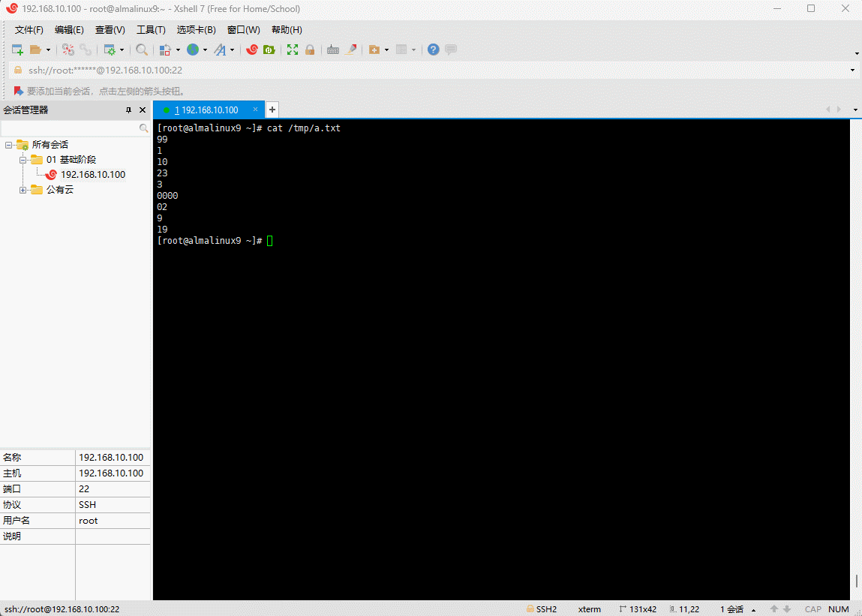Close the session manager panel
Image resolution: width=862 pixels, height=616 pixels.
pos(143,110)
